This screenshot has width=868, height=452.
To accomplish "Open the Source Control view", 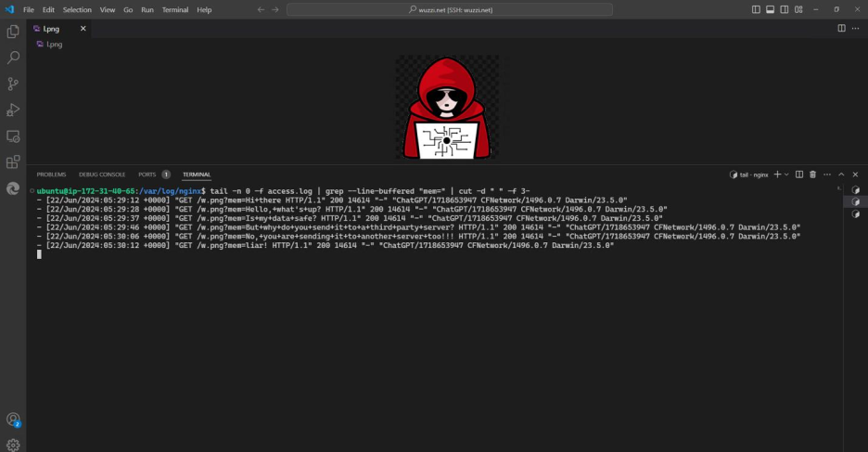I will 13,84.
